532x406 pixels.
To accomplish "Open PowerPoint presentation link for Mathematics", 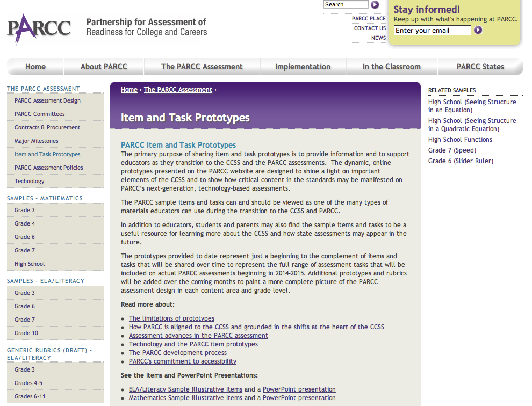I will tap(299, 398).
